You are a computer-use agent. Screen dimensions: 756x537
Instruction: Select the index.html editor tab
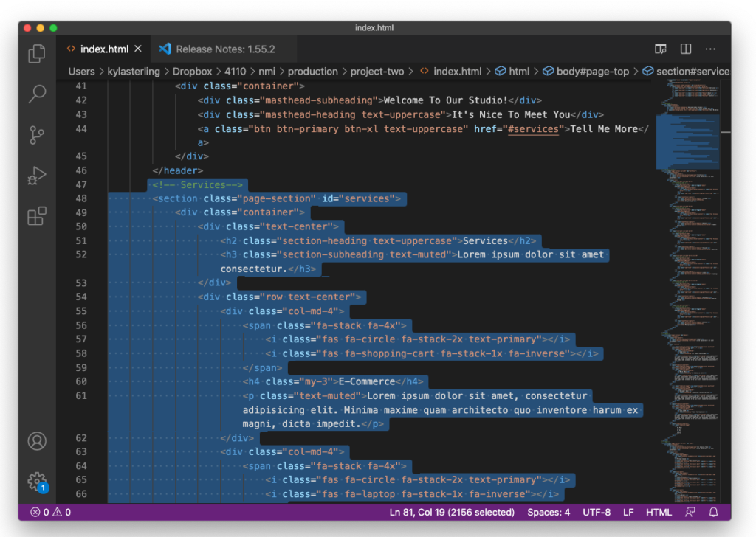[103, 48]
